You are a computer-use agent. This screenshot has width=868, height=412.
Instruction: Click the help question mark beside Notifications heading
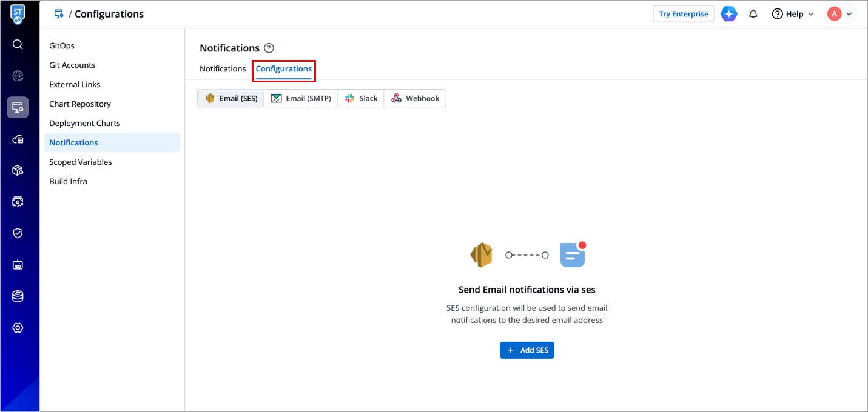269,48
